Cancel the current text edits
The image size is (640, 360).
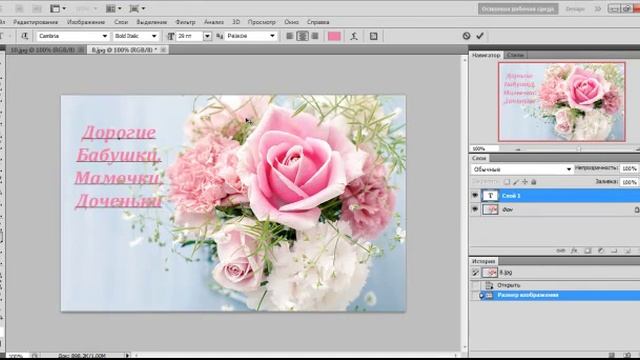tap(467, 36)
